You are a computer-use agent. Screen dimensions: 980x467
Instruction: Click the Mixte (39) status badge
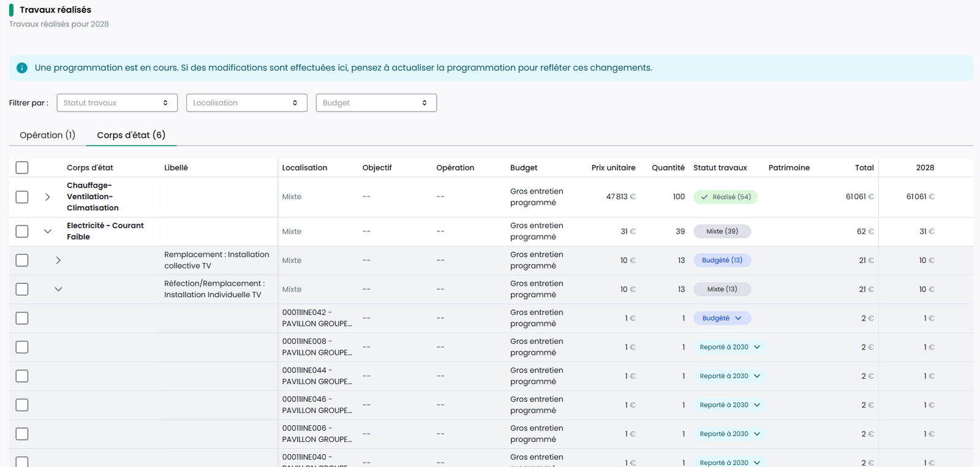tap(722, 231)
